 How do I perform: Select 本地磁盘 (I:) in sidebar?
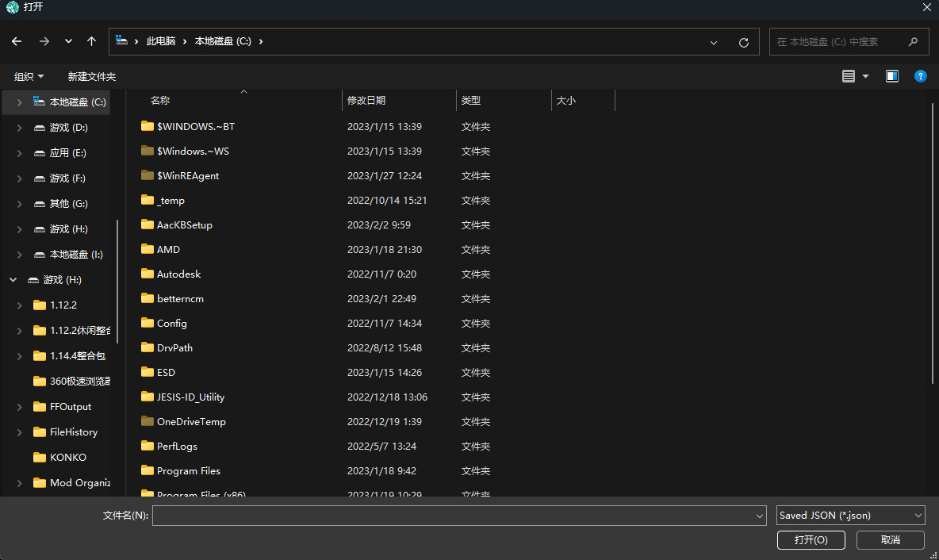click(76, 255)
